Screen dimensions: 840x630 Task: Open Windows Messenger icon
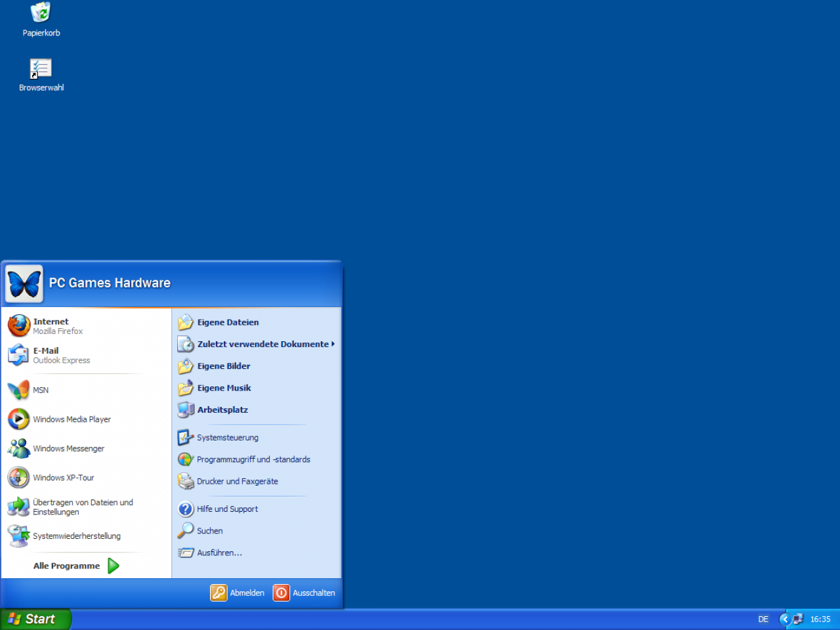pos(18,448)
